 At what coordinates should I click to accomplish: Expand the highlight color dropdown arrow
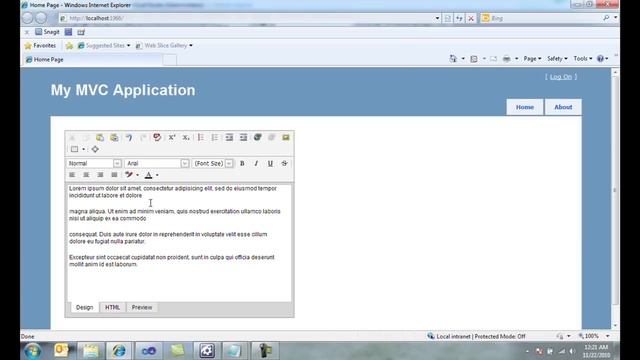point(138,175)
